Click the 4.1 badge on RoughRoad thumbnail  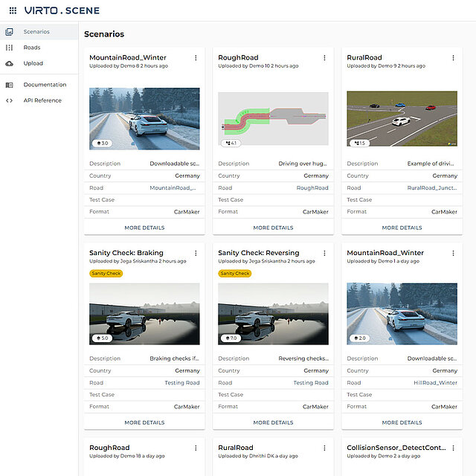pos(231,142)
